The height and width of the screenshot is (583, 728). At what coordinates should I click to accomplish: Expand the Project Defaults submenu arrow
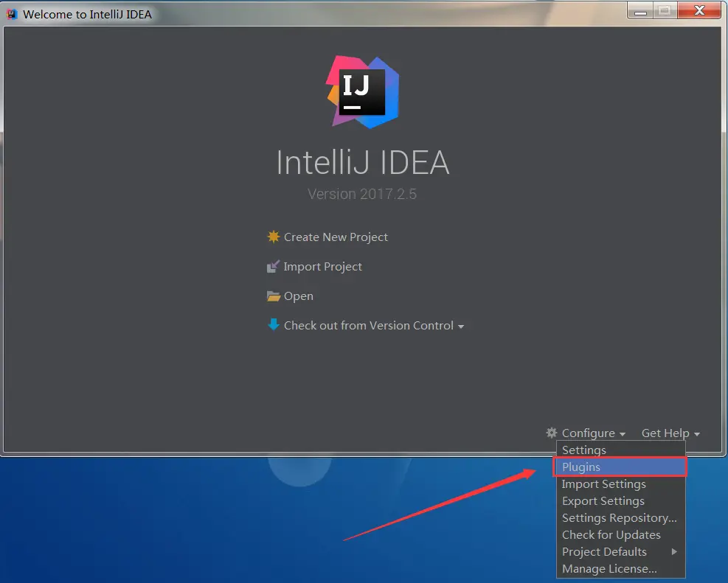[674, 552]
